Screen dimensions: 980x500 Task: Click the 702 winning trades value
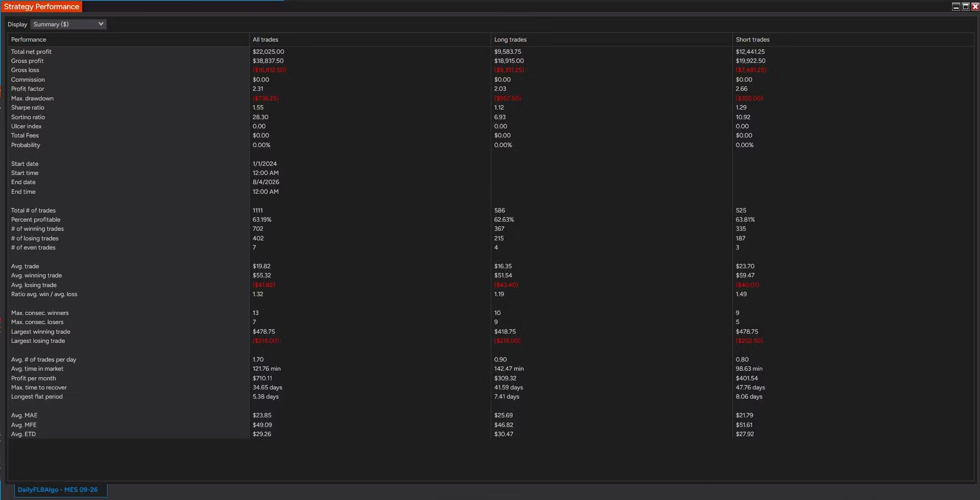(258, 229)
